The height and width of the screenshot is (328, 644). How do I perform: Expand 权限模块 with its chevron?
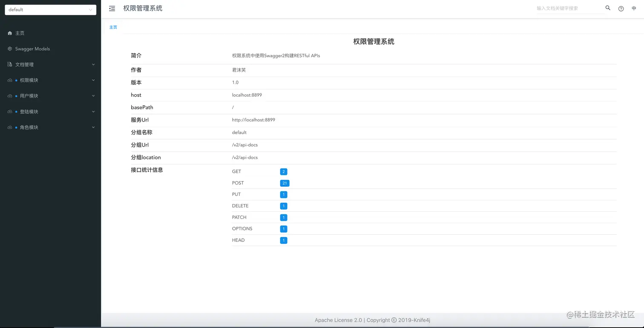coord(93,81)
